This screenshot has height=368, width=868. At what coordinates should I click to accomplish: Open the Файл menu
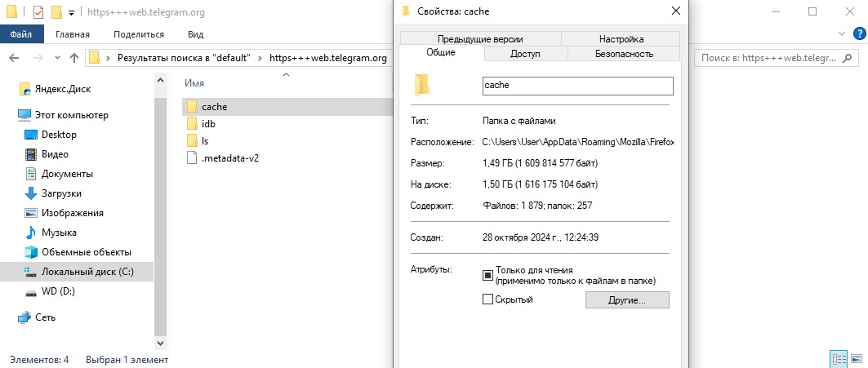tap(20, 34)
